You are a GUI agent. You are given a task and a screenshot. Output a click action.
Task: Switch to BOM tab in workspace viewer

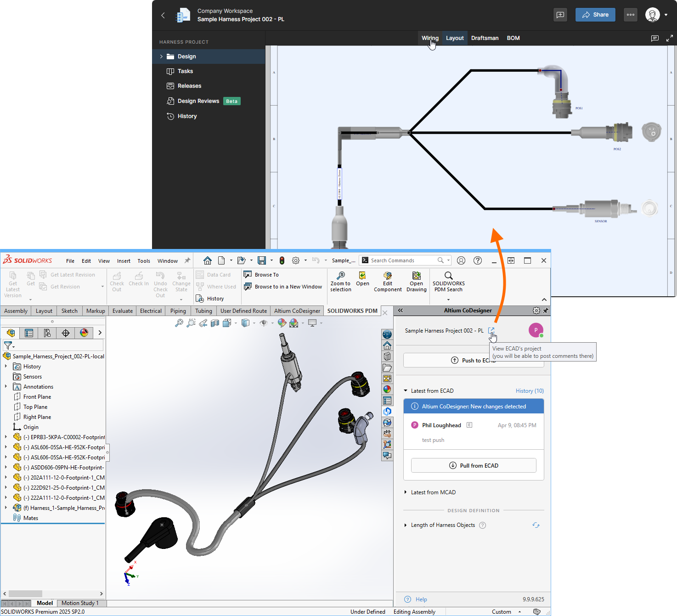(x=513, y=38)
